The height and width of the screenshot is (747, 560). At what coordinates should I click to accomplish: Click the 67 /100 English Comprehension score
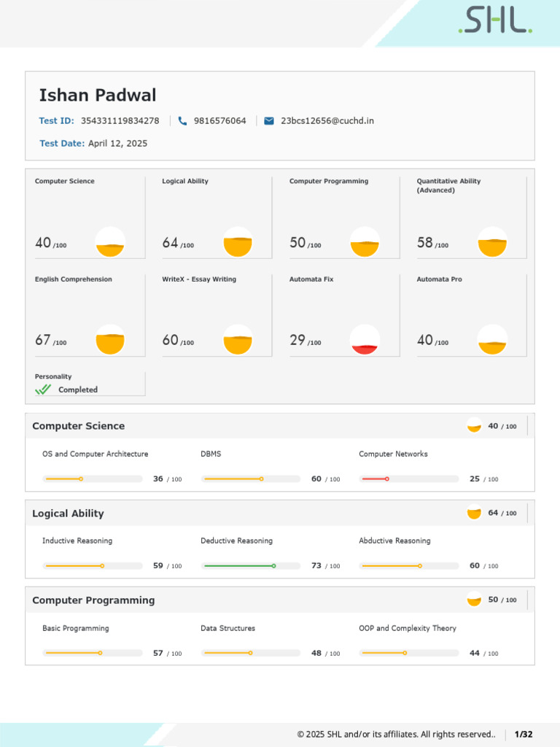pos(50,340)
